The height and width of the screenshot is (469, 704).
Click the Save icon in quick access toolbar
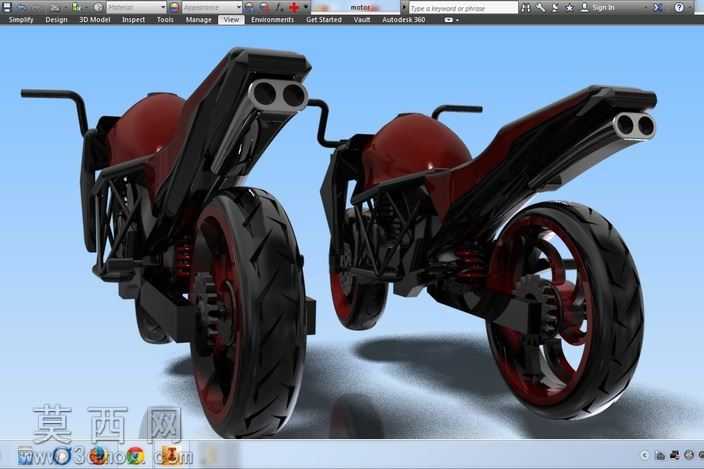(7, 7)
